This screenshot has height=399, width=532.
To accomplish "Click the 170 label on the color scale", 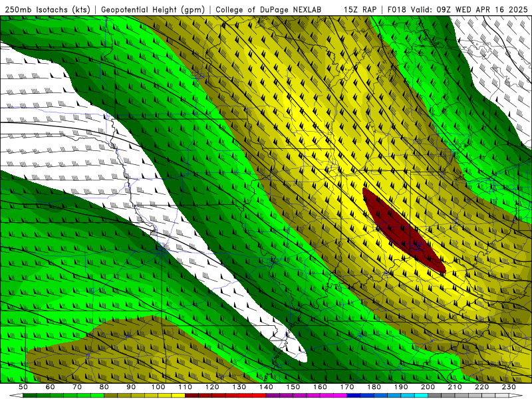I will (x=346, y=387).
